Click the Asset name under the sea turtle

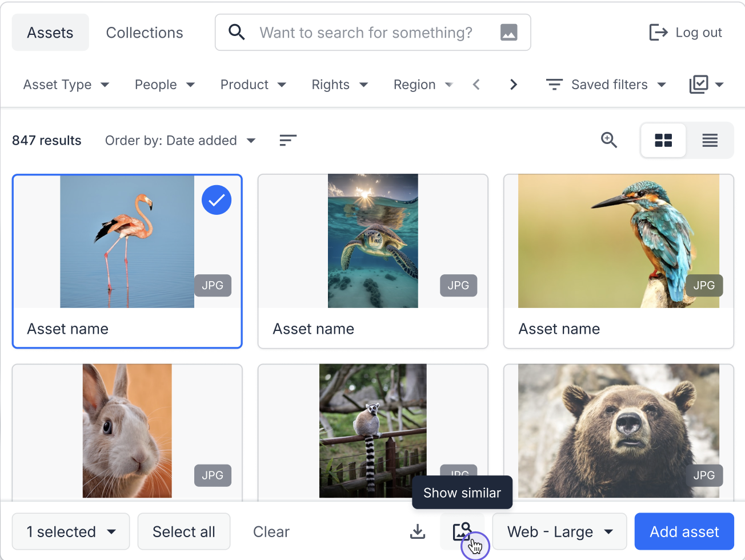pos(314,329)
